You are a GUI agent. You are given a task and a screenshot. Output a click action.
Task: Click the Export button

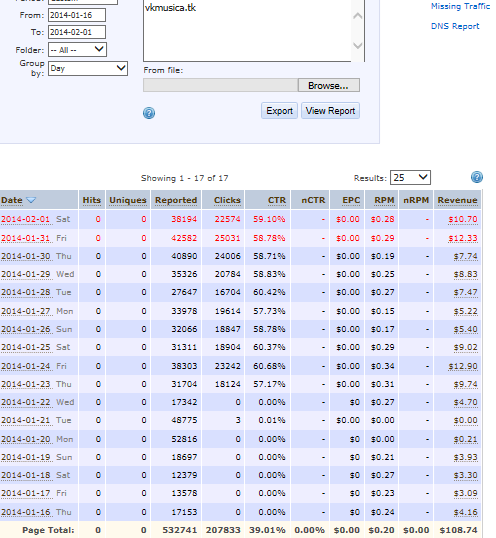point(279,111)
